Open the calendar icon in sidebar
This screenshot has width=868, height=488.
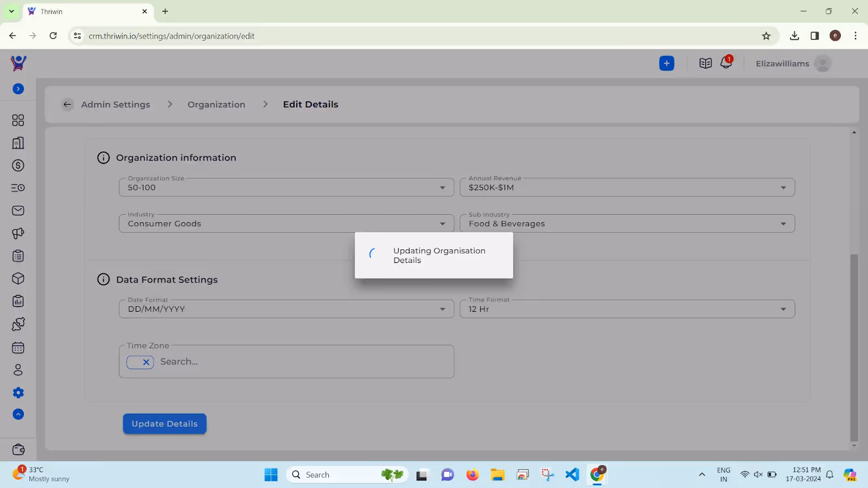point(18,347)
